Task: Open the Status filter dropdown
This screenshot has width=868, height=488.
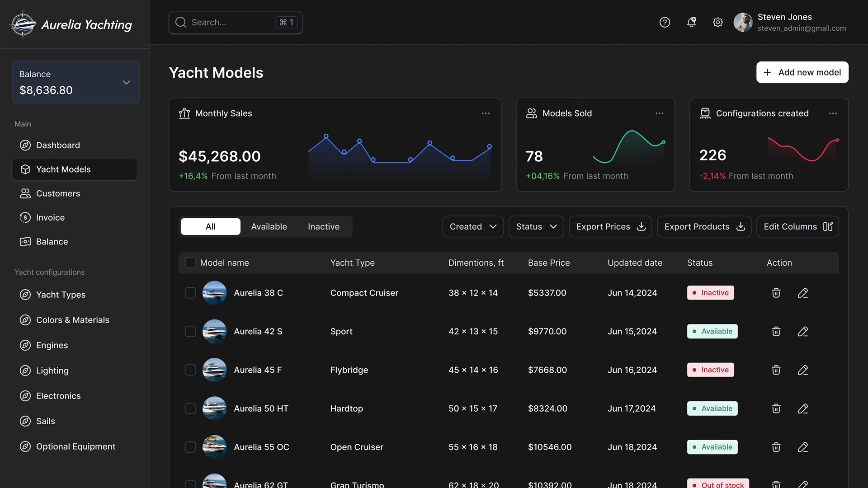Action: coord(536,226)
